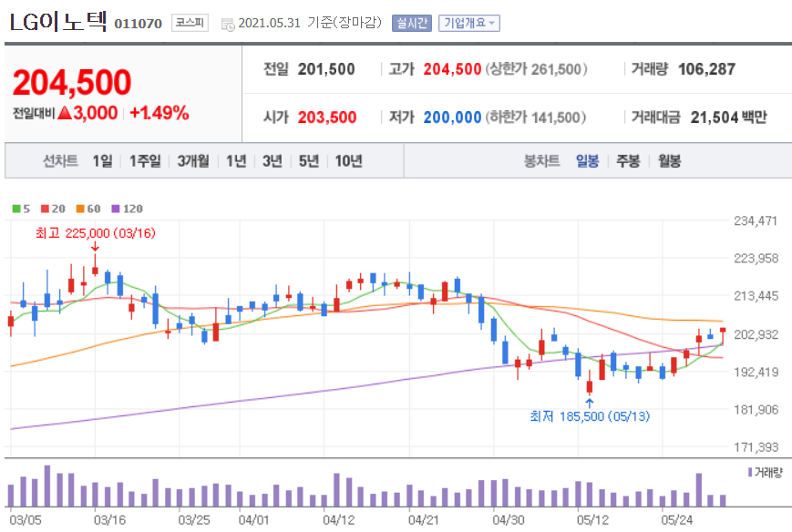Screen dimensions: 792x532
Task: Click the 전일 201,500 value
Action: (x=325, y=69)
